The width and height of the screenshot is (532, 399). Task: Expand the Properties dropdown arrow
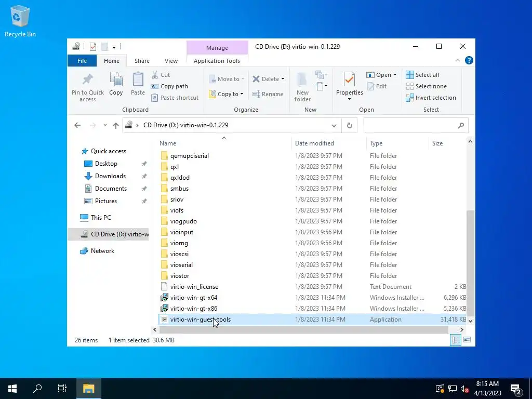coord(349,99)
